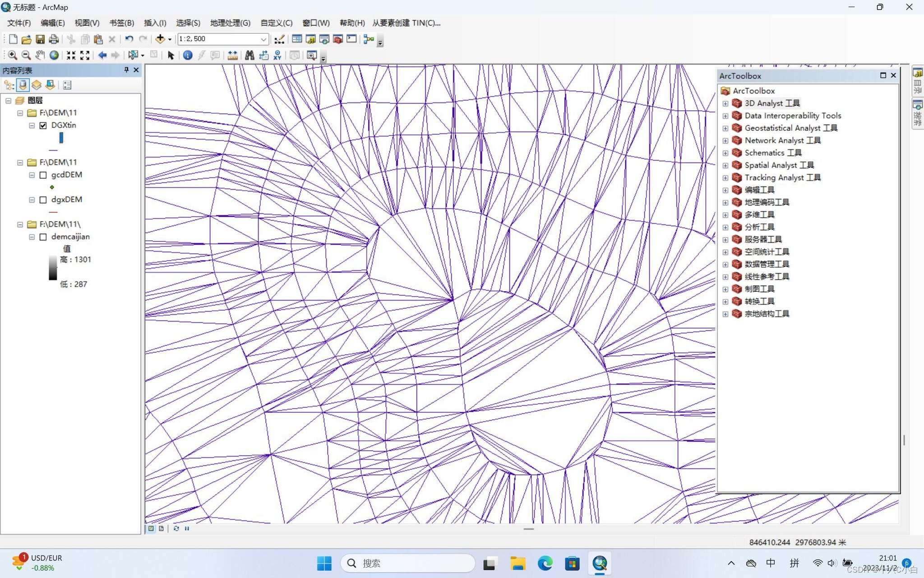Open the 视图(V) menu

(x=87, y=23)
